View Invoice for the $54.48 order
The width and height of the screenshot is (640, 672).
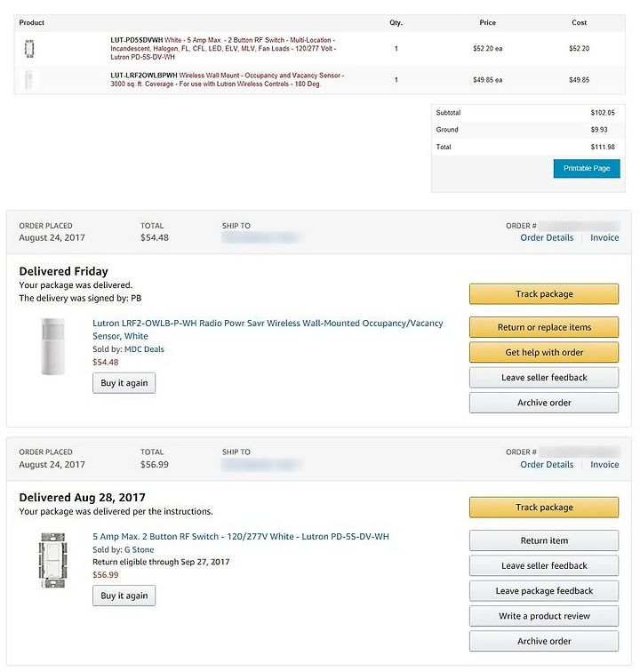tap(604, 238)
